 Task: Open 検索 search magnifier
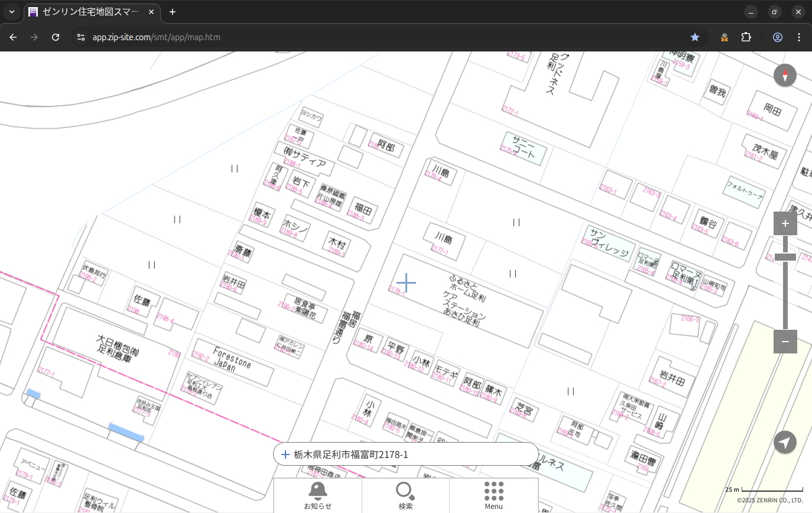(405, 495)
